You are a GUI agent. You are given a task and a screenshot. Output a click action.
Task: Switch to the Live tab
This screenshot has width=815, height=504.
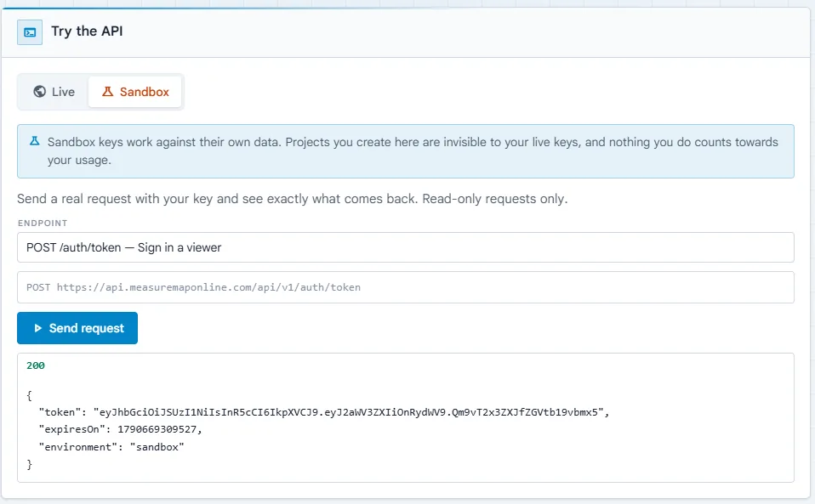[54, 92]
